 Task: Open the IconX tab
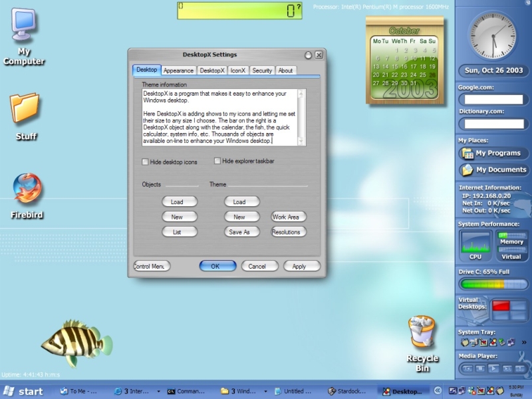(238, 70)
